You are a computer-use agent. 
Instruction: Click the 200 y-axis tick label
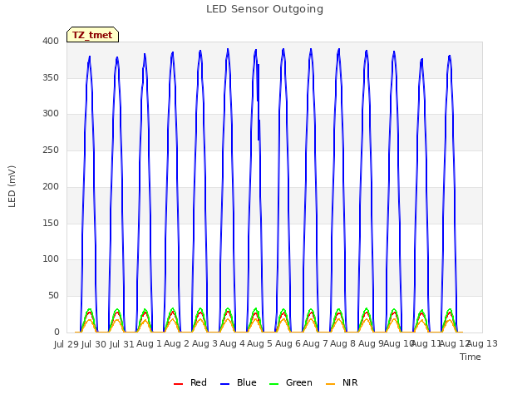pos(51,186)
